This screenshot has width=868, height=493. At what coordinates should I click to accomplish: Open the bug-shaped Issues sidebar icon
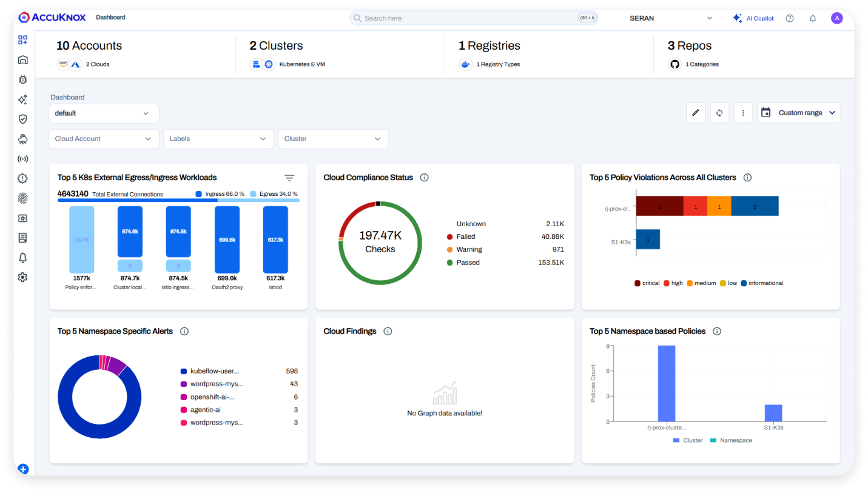tap(22, 79)
